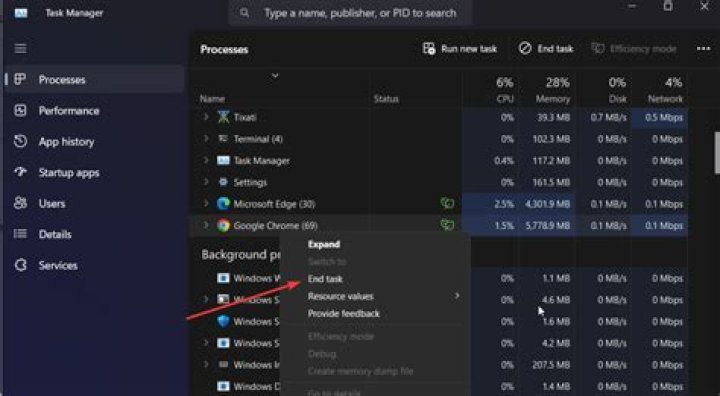Click the Settings gear process icon
The image size is (720, 396).
pos(223,182)
